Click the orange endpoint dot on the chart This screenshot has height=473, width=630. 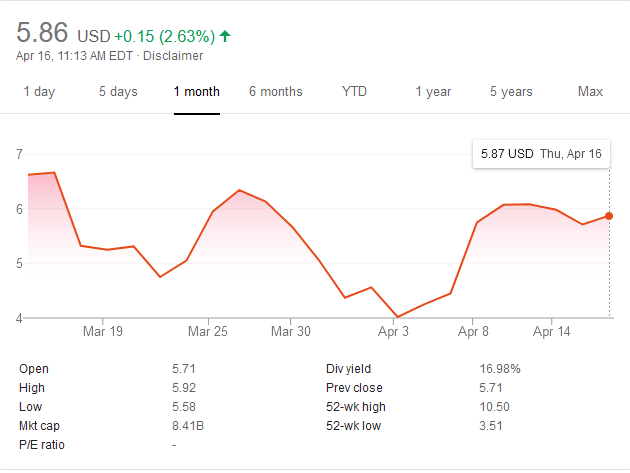609,216
